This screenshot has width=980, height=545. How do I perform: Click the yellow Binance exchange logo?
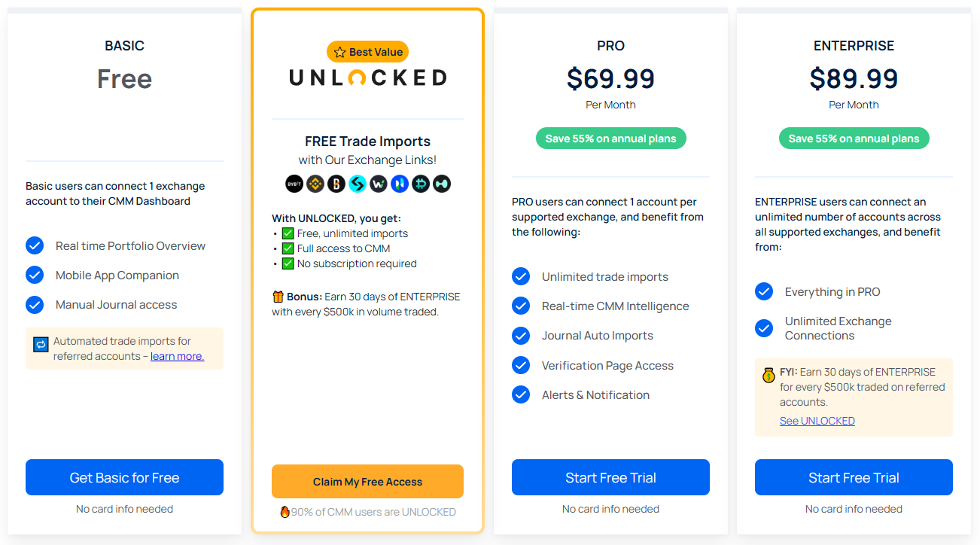coord(315,184)
